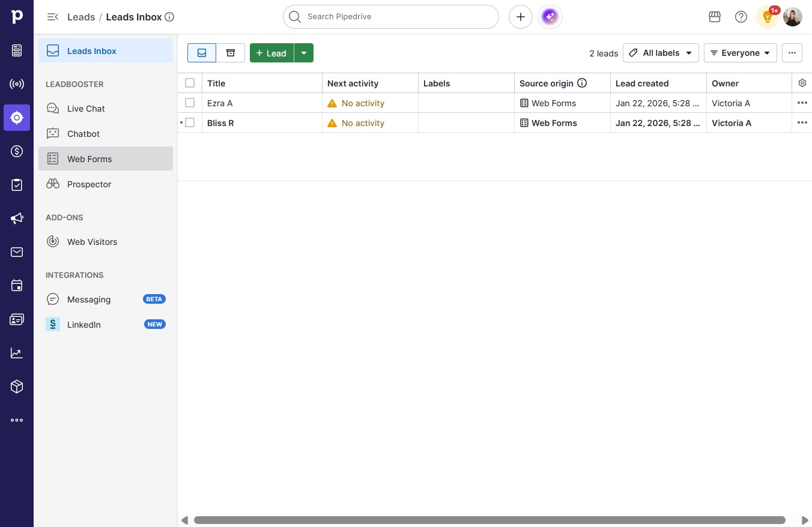The height and width of the screenshot is (527, 812).
Task: Click Web Forms source cell for Bliss R
Action: pos(562,123)
